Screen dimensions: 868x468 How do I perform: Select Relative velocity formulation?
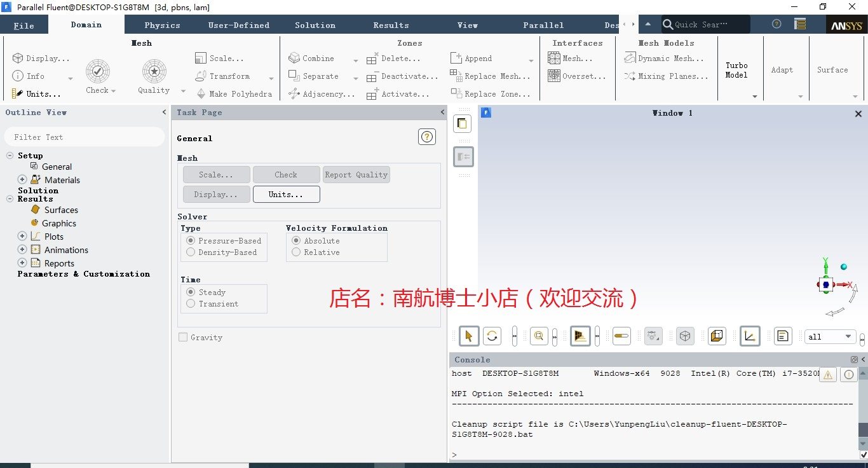pos(296,252)
